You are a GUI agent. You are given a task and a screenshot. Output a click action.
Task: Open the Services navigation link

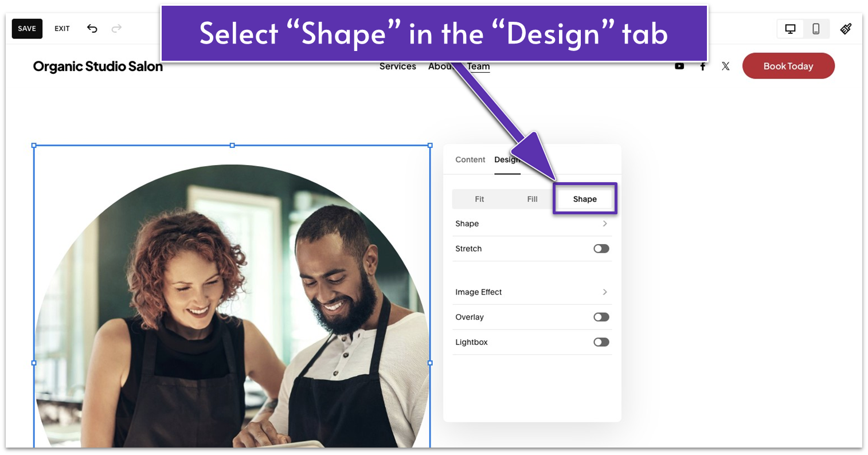coord(398,66)
